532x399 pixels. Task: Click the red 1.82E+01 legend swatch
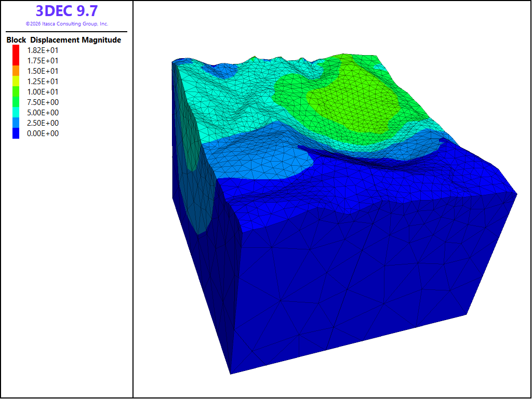pyautogui.click(x=16, y=50)
